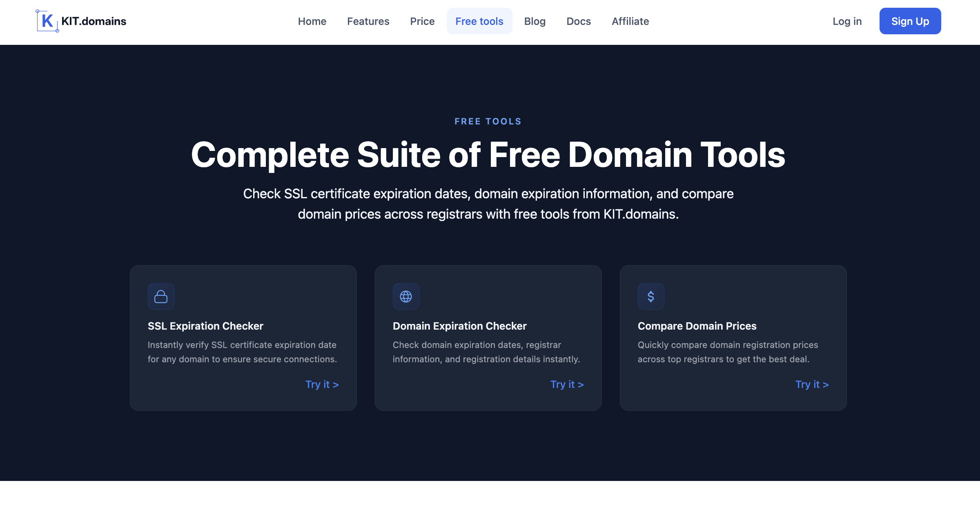The width and height of the screenshot is (980, 514).
Task: Click the SSL padlock icon
Action: (x=161, y=297)
